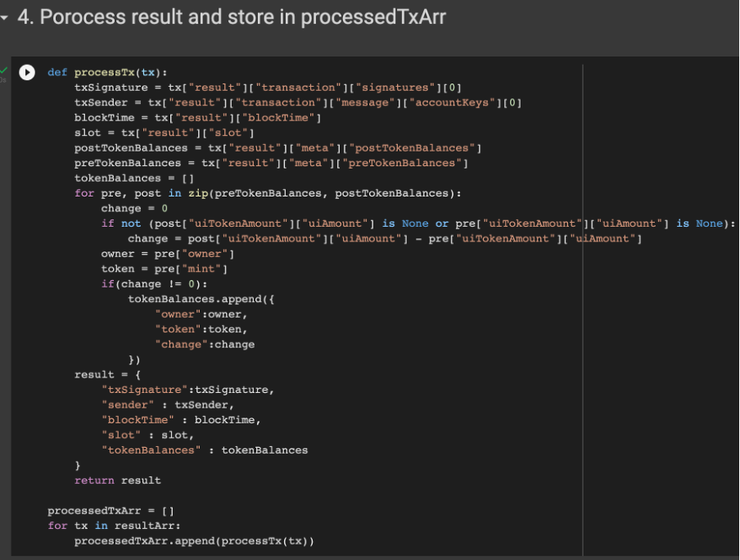
Task: Click the 'owner = pre["owner"]' line
Action: click(168, 254)
